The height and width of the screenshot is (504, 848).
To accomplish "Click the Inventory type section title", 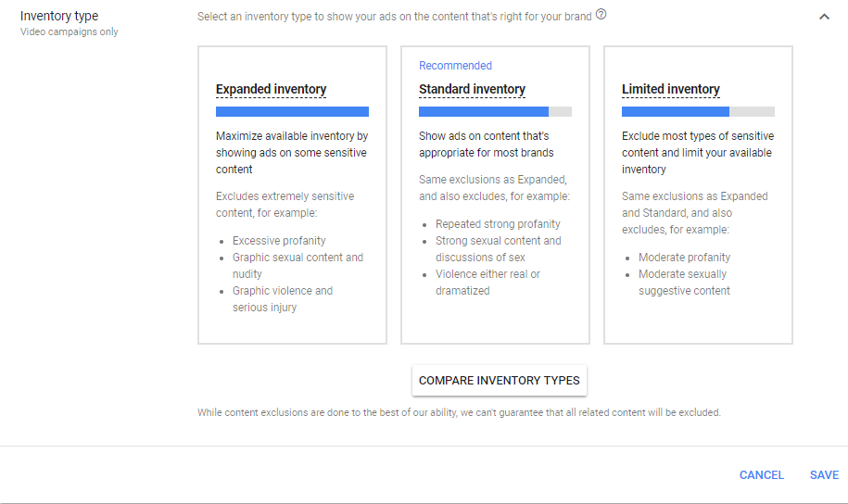I will click(x=59, y=16).
